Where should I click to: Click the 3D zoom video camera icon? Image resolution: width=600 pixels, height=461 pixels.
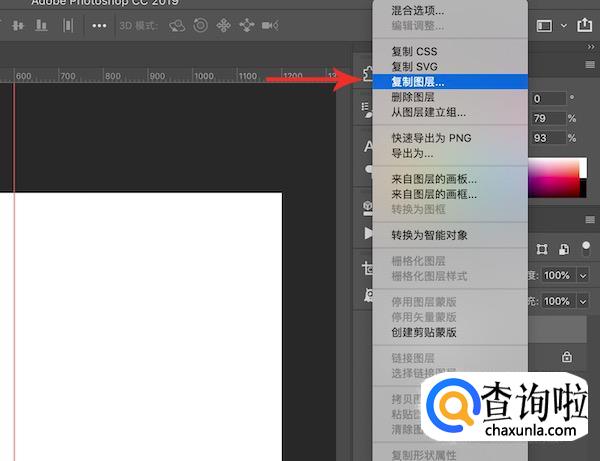point(272,26)
